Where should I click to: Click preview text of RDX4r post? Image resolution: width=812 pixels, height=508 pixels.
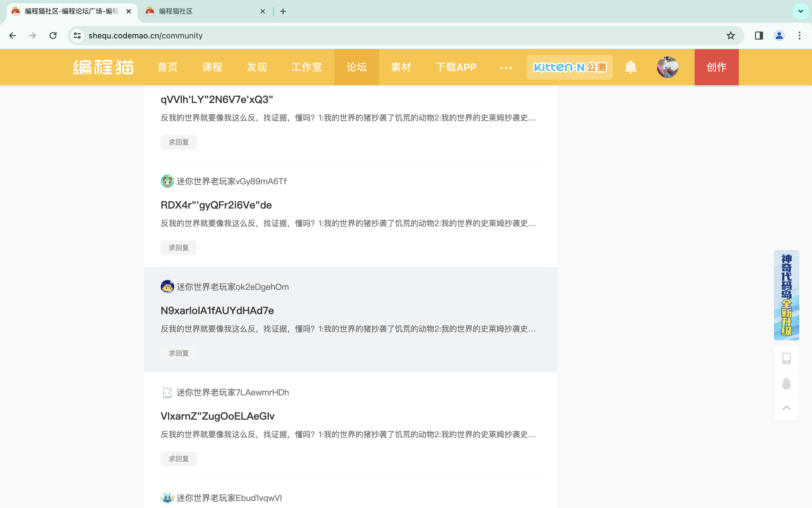tap(348, 223)
